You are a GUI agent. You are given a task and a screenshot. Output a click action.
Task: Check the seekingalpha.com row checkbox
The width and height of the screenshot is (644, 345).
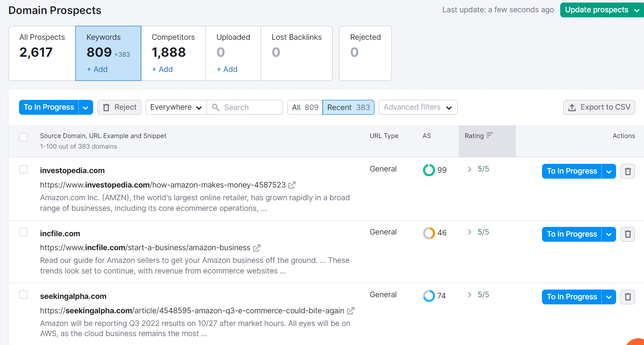click(x=23, y=295)
